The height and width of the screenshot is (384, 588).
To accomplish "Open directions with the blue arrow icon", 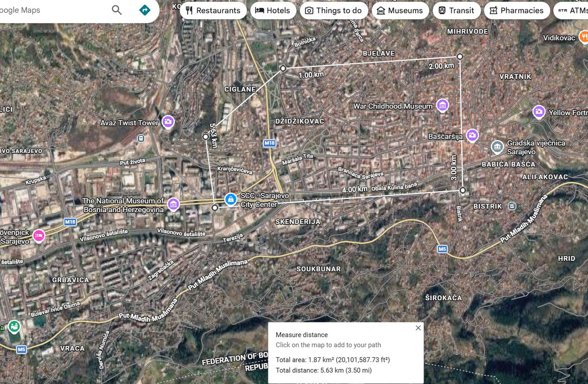I will click(x=145, y=10).
